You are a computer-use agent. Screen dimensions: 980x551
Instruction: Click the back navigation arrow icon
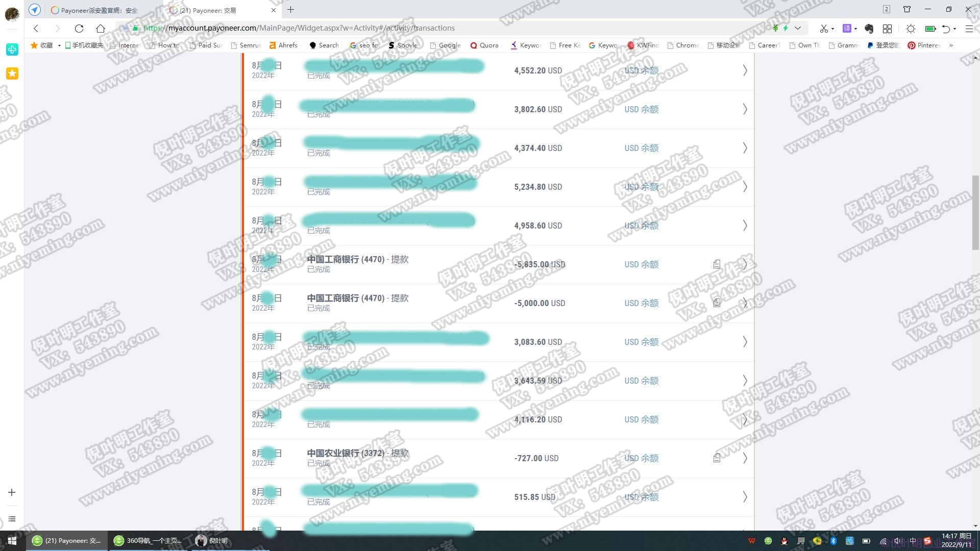(36, 28)
